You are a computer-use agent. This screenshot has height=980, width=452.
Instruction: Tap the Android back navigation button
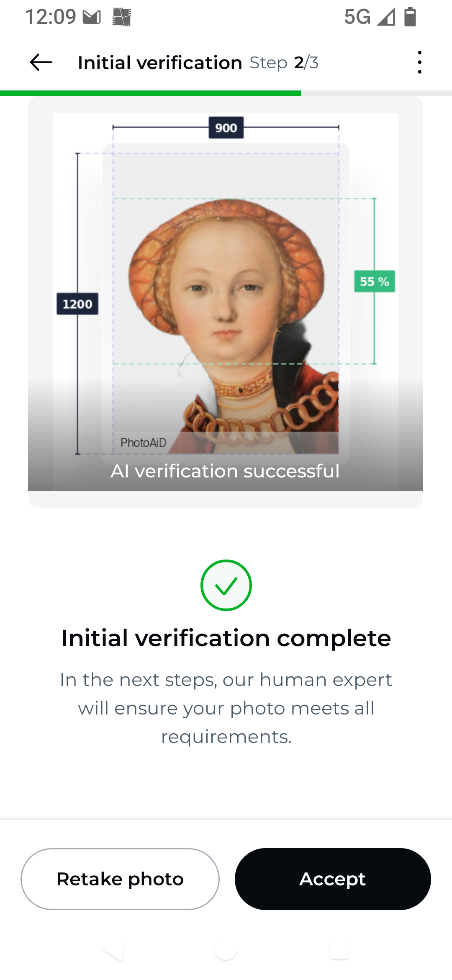[113, 950]
